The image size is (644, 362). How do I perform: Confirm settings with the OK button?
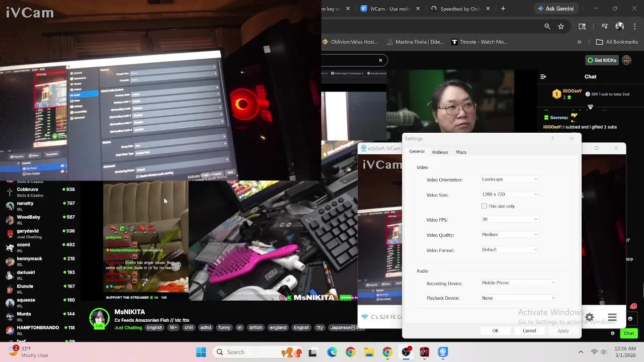coord(495,331)
